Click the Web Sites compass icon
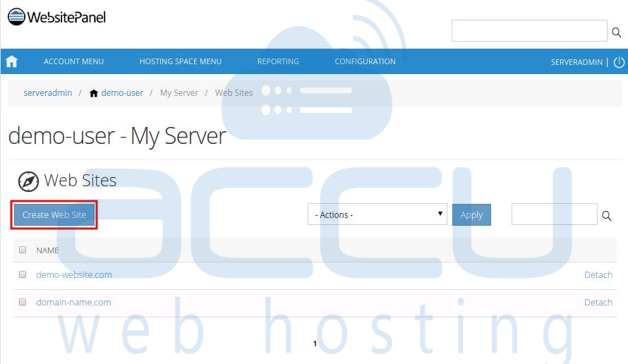This screenshot has width=628, height=364. tap(28, 181)
